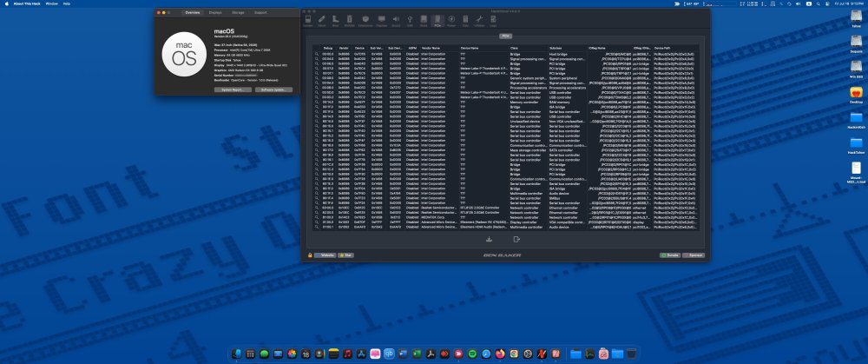The width and height of the screenshot is (868, 364).
Task: Open the Boot section in Hackintool toolbar
Action: pos(335,21)
